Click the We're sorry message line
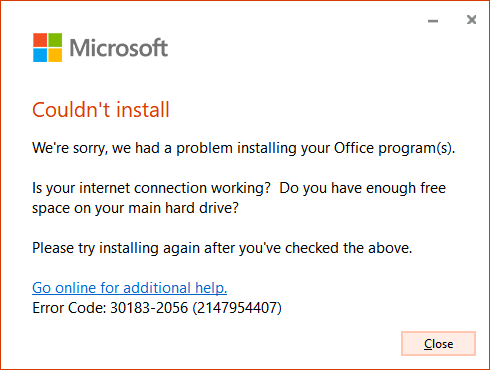490x370 pixels. [x=243, y=148]
